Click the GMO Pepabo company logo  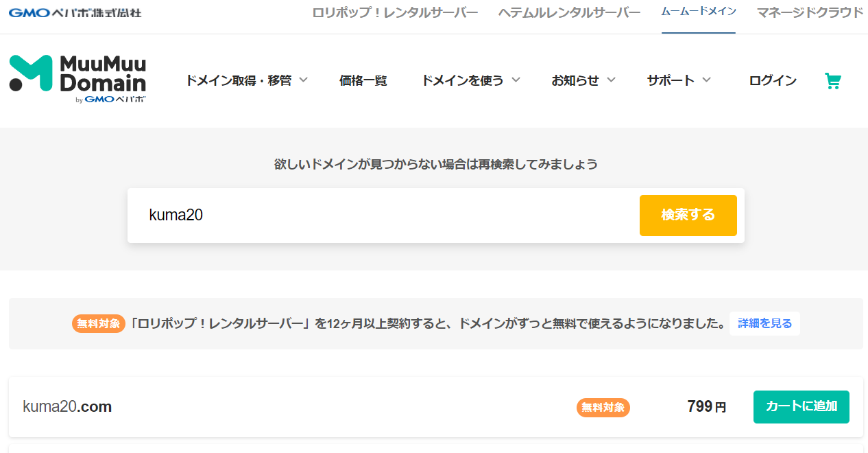(75, 12)
